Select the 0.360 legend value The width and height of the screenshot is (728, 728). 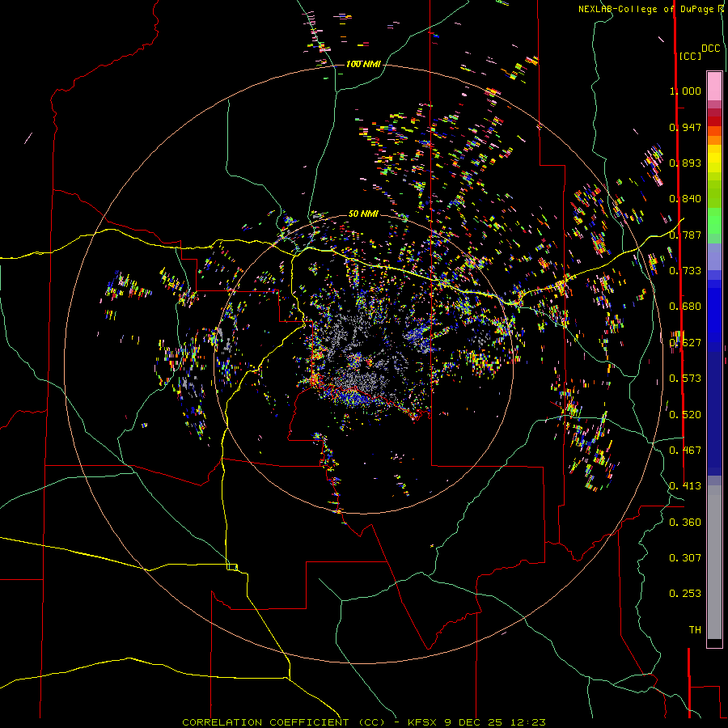(685, 523)
